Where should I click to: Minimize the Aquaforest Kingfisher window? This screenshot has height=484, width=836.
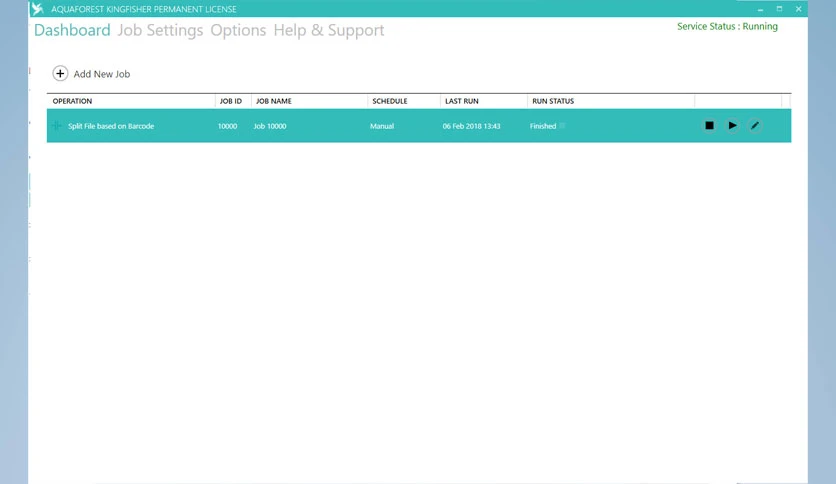(760, 9)
